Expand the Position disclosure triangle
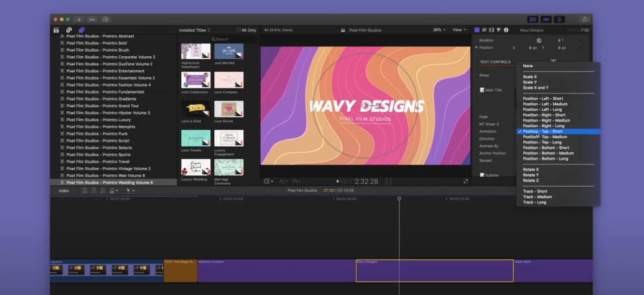644x295 pixels. (477, 48)
